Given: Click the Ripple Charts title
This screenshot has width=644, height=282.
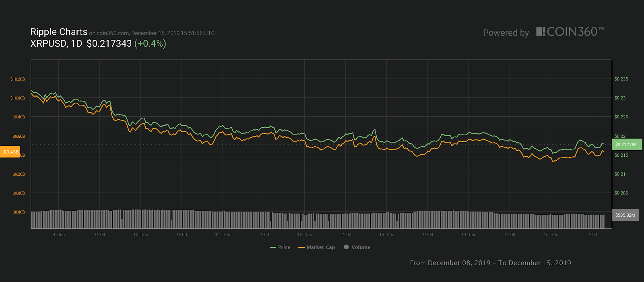Looking at the screenshot, I should coord(59,32).
